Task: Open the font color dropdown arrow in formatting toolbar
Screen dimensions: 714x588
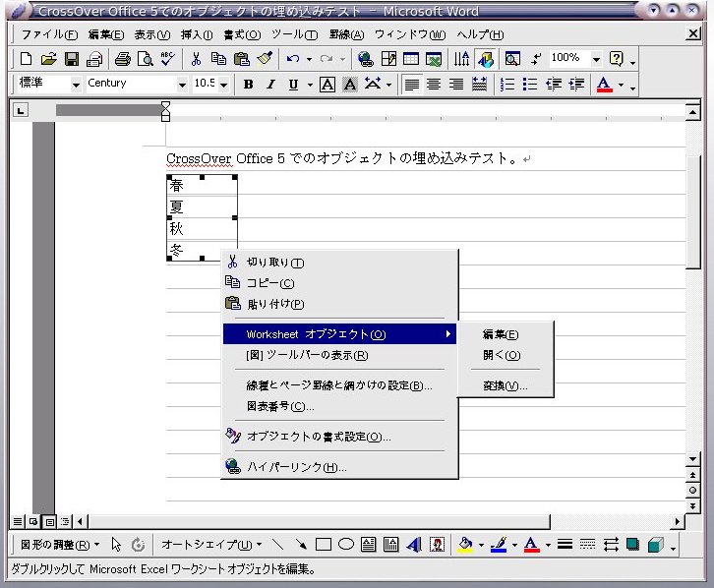Action: 621,85
